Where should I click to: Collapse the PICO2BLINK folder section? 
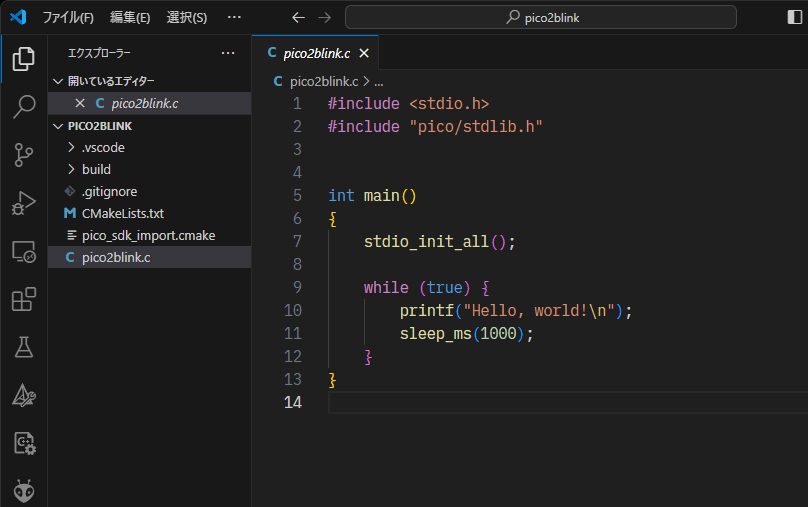(x=149, y=126)
